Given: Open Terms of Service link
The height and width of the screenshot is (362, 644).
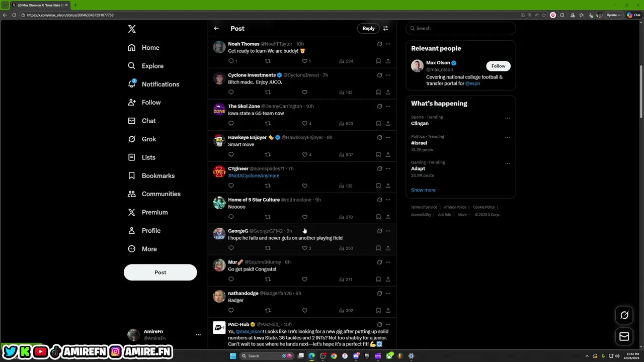Looking at the screenshot, I should tap(424, 207).
